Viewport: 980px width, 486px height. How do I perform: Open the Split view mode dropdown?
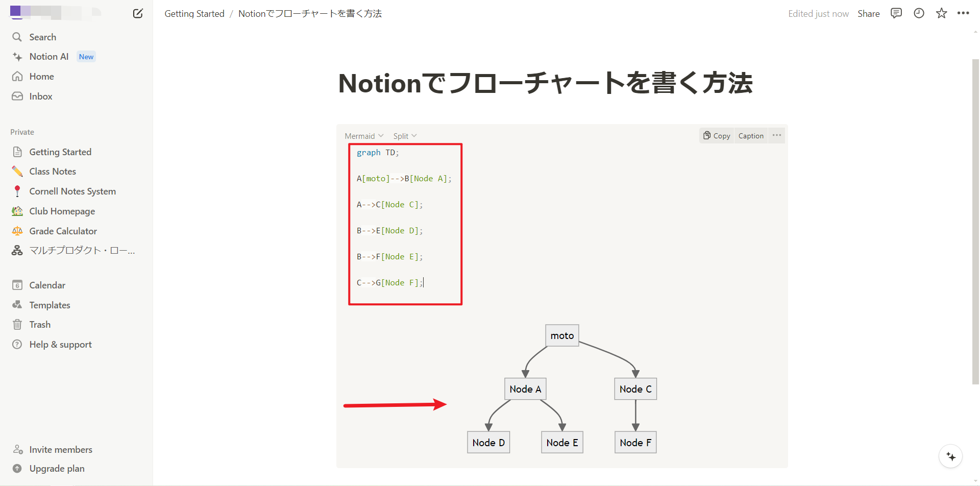coord(405,136)
